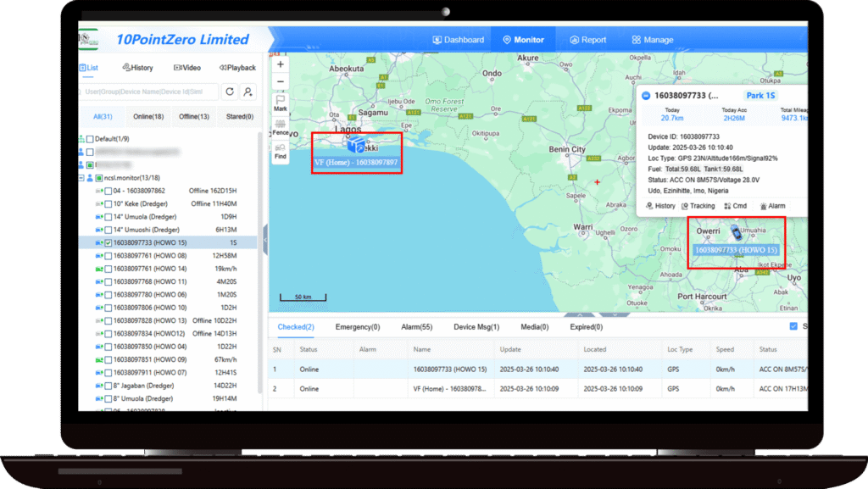Focus the device search input field

(148, 92)
